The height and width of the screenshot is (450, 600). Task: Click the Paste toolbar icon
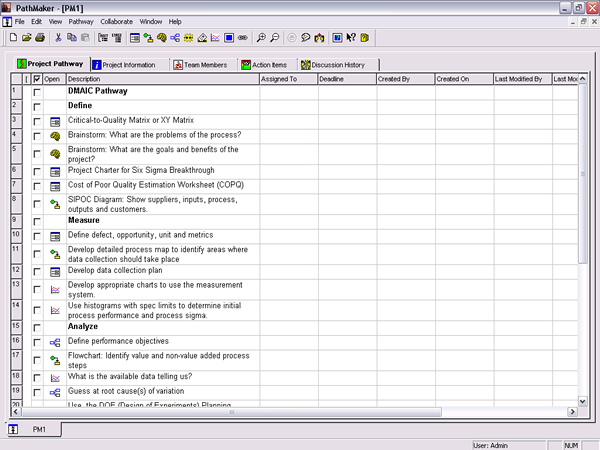tap(85, 38)
